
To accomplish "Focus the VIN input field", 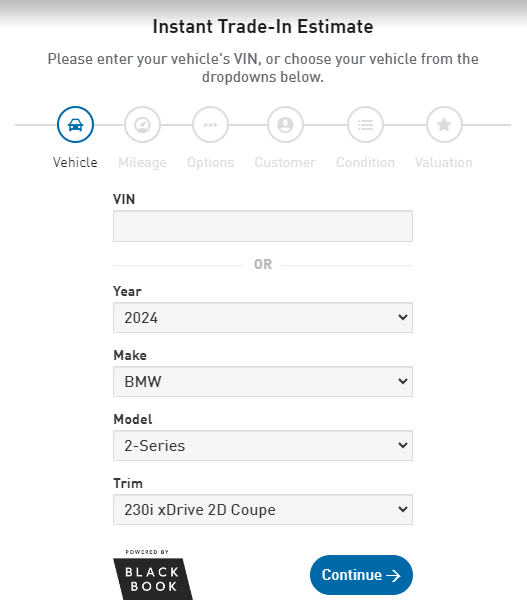I will click(x=263, y=226).
